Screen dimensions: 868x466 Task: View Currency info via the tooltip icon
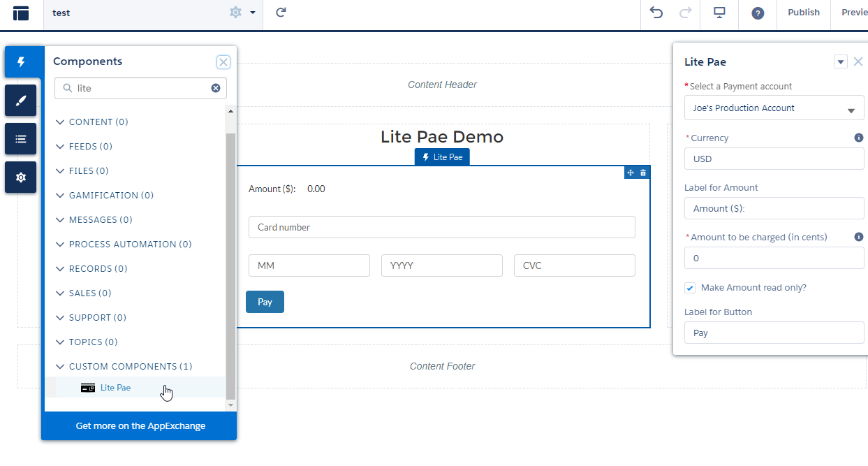tap(859, 138)
